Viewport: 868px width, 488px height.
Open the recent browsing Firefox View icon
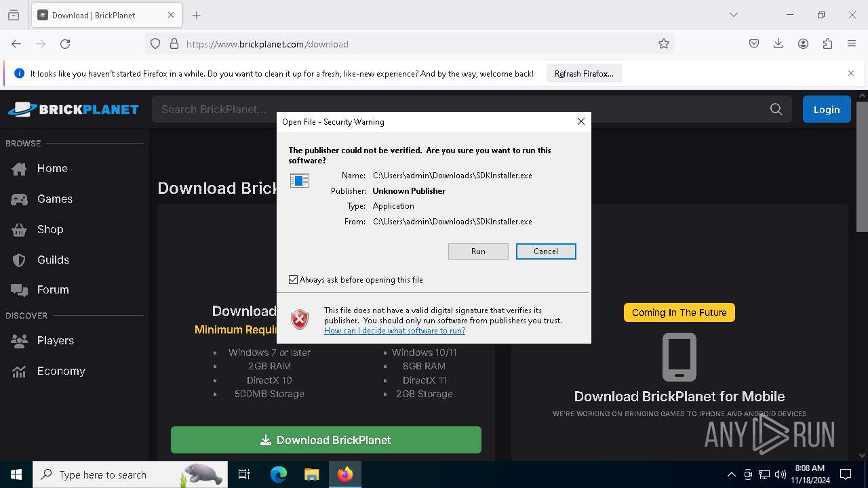coord(14,15)
